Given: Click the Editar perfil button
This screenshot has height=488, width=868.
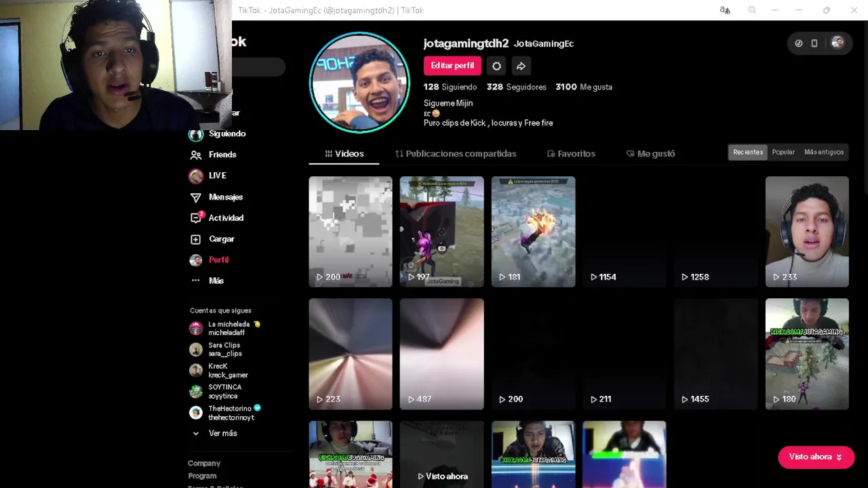Looking at the screenshot, I should point(452,66).
